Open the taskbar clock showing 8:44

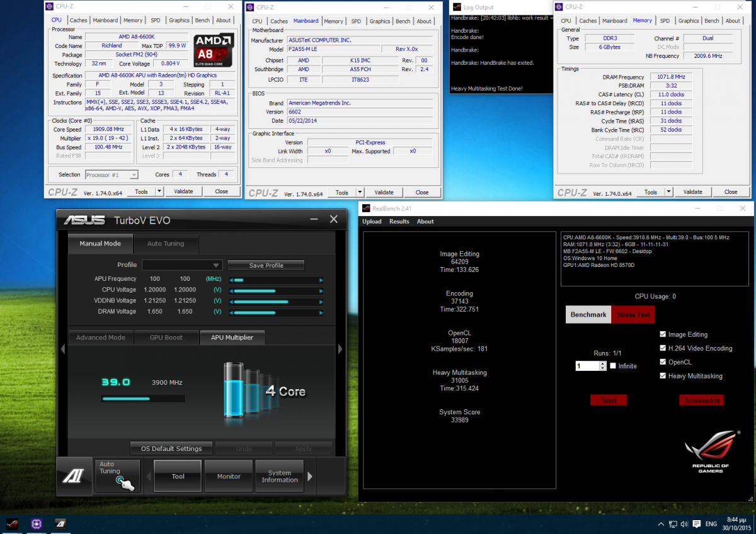click(x=736, y=524)
